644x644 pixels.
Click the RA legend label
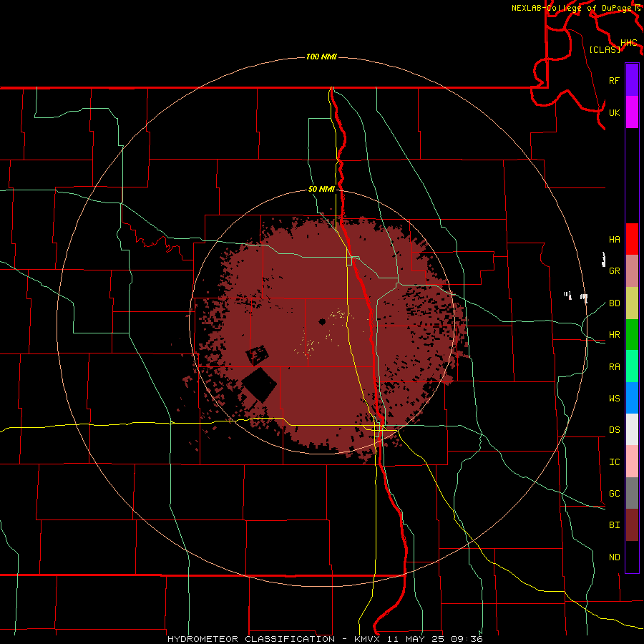point(614,366)
